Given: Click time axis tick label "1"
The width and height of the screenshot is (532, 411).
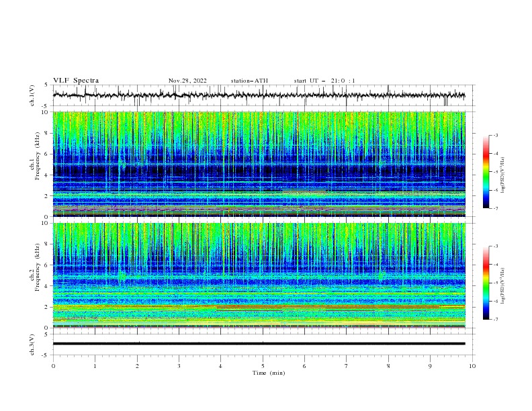Looking at the screenshot, I should (x=95, y=366).
